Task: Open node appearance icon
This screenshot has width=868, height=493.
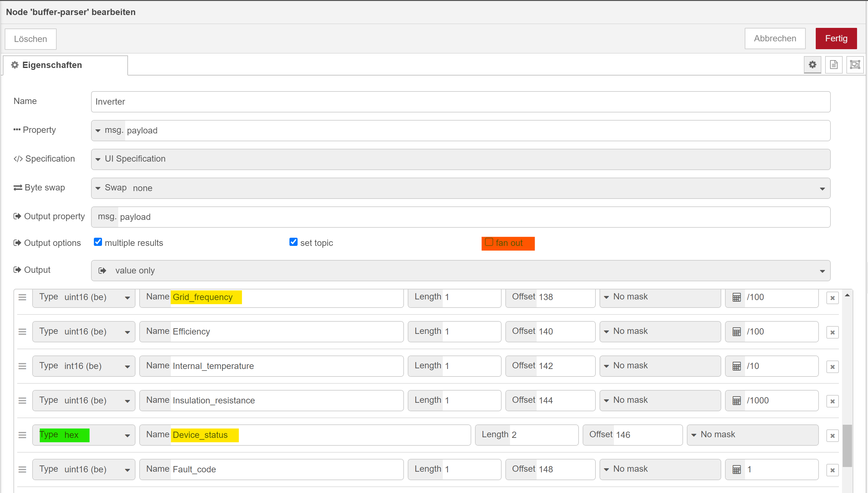Action: click(x=855, y=65)
